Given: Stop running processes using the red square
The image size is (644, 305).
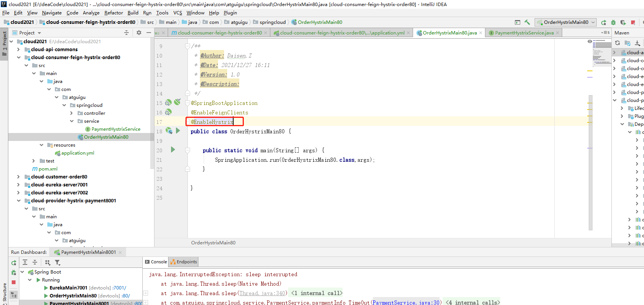Looking at the screenshot, I should click(633, 22).
